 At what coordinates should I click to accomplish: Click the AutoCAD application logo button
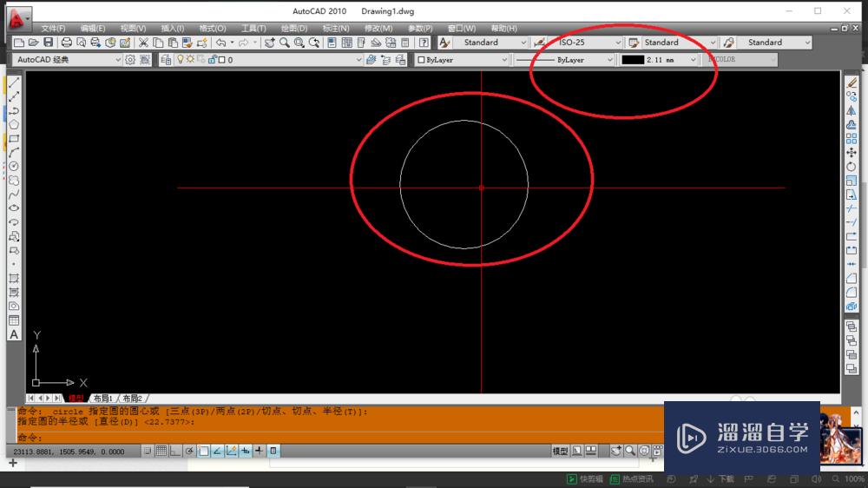click(x=17, y=18)
